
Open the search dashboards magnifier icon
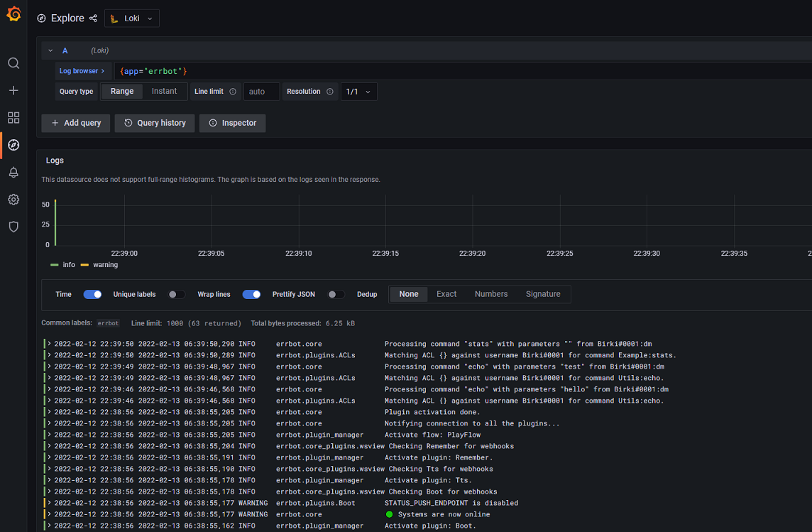click(x=13, y=63)
